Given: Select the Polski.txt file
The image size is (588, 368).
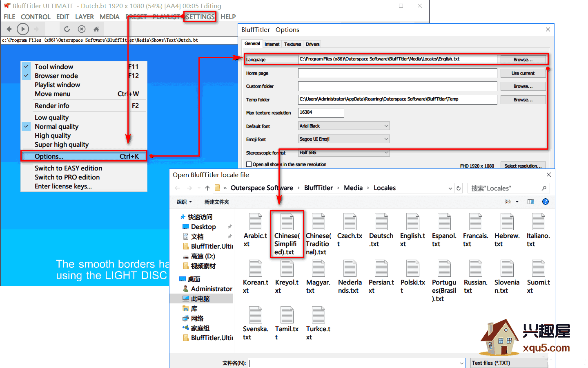Looking at the screenshot, I should pos(412,277).
